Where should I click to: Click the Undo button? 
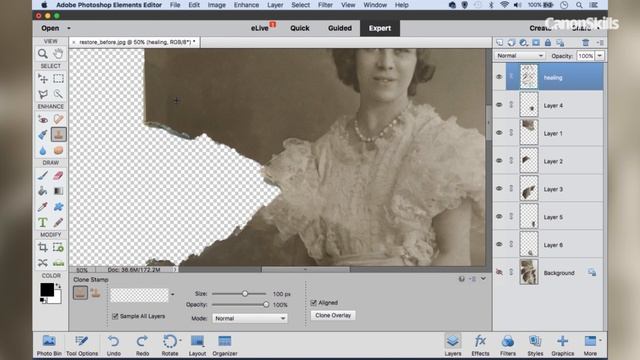pyautogui.click(x=113, y=345)
